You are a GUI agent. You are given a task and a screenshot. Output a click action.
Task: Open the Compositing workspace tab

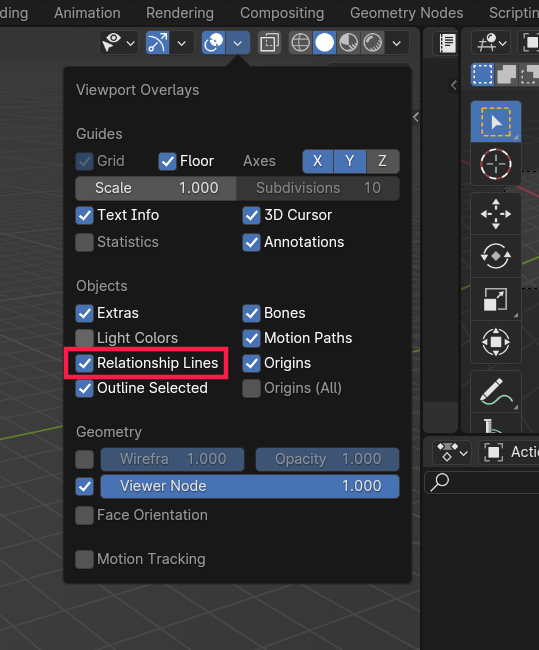[282, 13]
